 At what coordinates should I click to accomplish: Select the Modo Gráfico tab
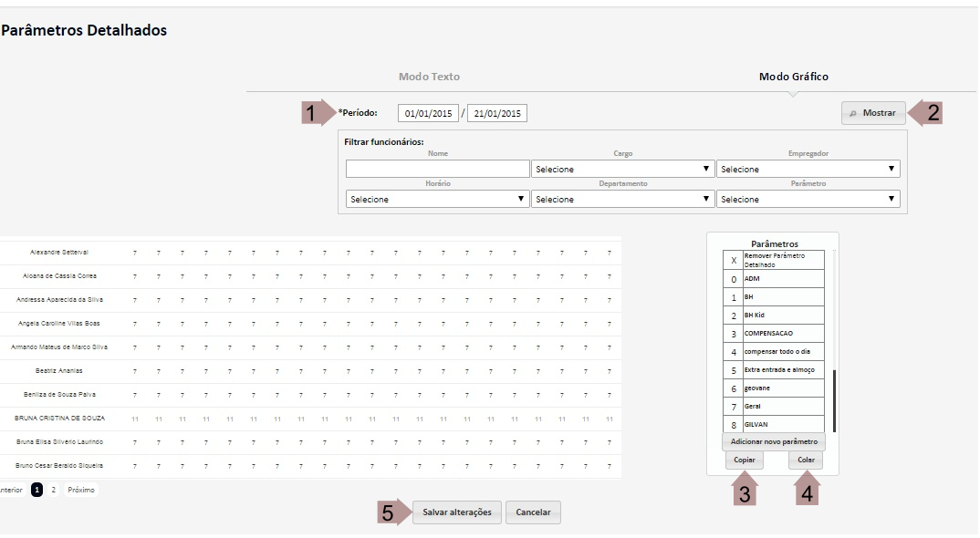(793, 77)
